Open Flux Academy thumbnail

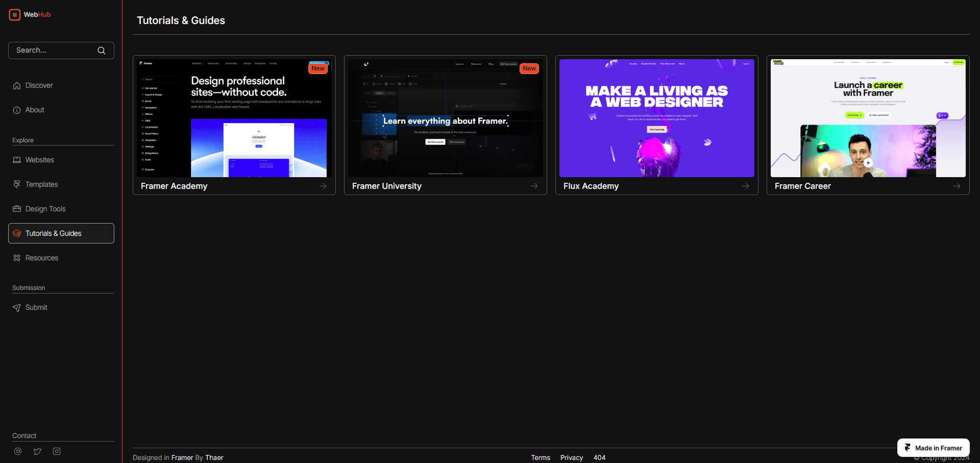657,118
